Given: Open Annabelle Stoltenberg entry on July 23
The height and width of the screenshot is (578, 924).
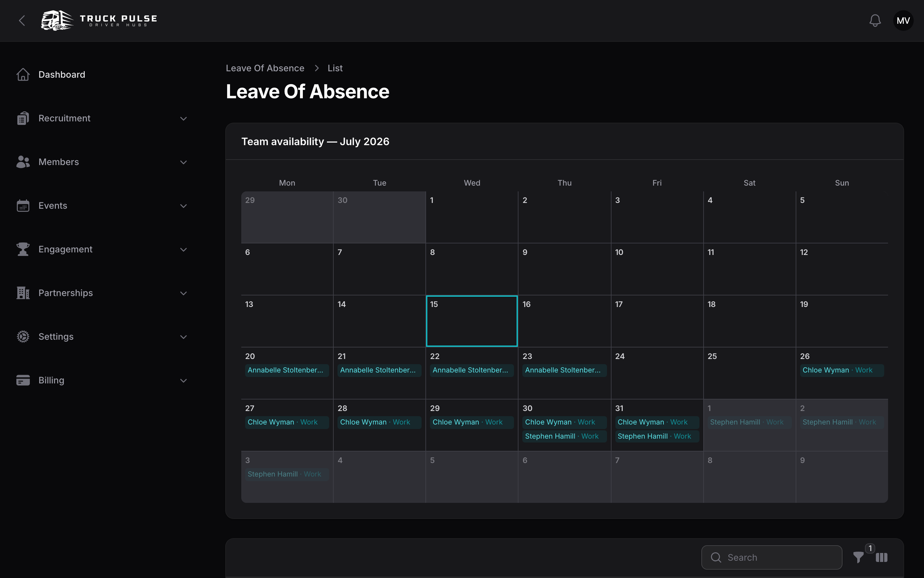Looking at the screenshot, I should (564, 370).
